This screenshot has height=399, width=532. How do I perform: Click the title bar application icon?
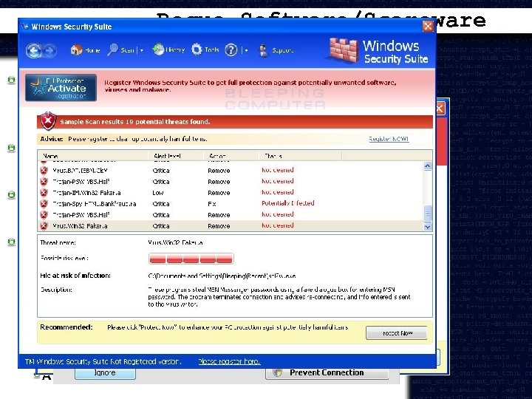point(25,26)
